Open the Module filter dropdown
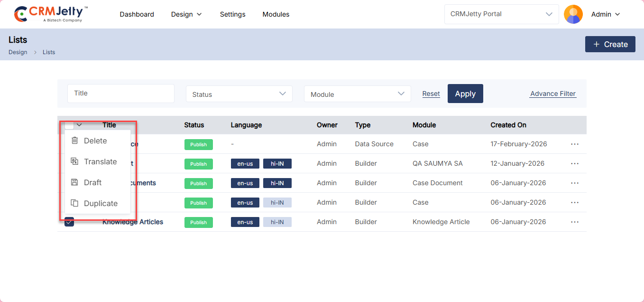 pos(357,94)
